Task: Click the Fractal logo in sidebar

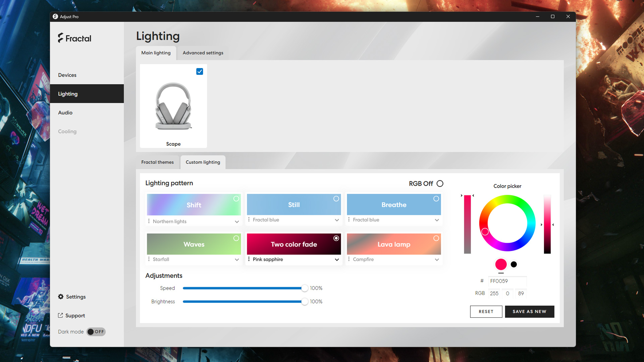Action: point(74,38)
